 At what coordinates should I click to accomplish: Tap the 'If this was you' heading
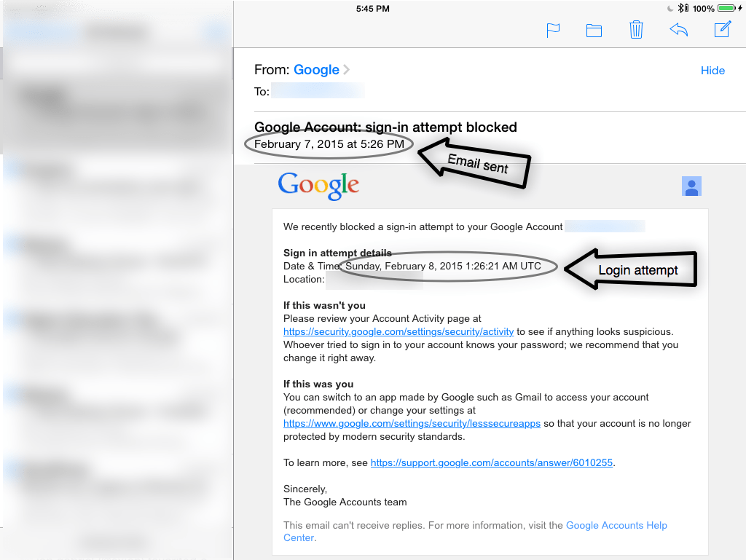coord(318,384)
